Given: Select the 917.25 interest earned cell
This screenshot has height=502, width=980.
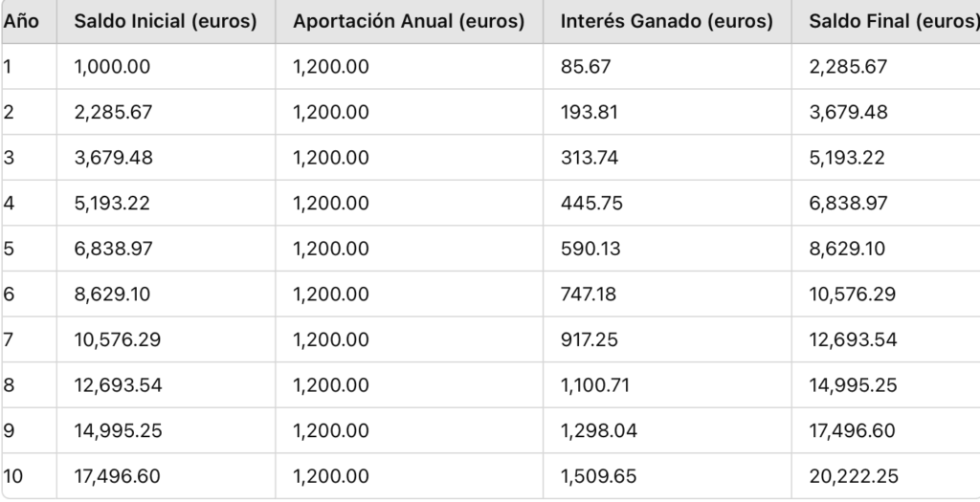Looking at the screenshot, I should [590, 339].
